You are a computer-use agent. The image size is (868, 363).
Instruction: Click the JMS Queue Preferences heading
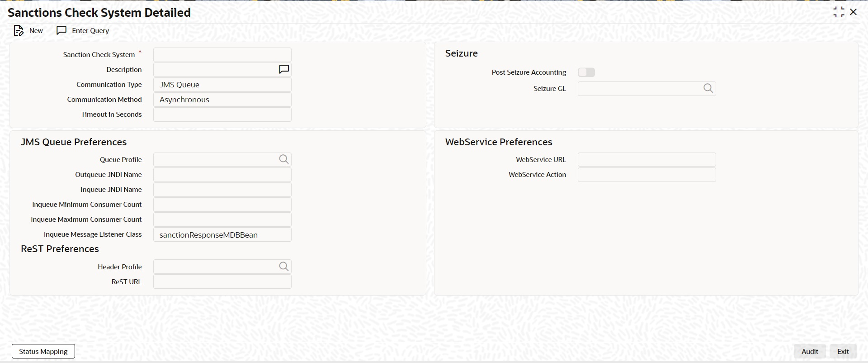[x=74, y=142]
